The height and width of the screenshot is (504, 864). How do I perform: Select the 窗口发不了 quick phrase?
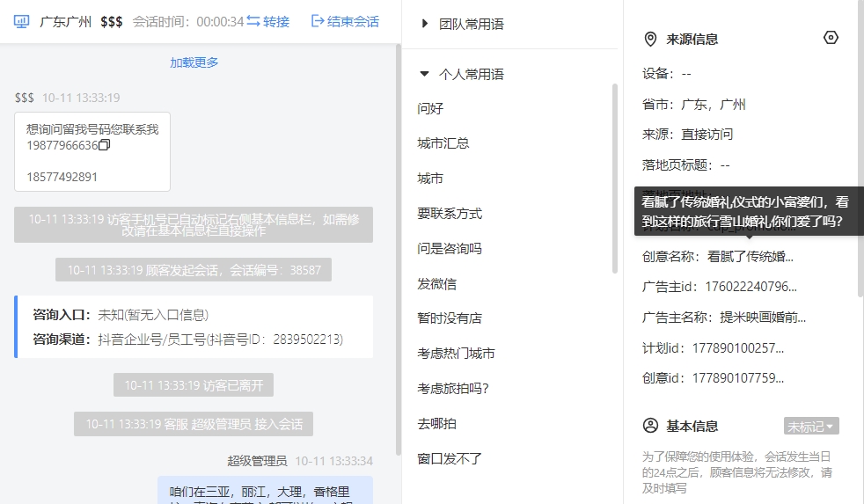click(x=450, y=458)
